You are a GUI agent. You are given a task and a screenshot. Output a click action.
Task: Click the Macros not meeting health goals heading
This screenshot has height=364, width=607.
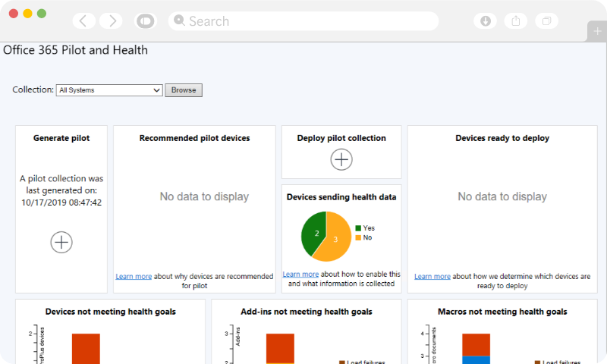point(502,312)
